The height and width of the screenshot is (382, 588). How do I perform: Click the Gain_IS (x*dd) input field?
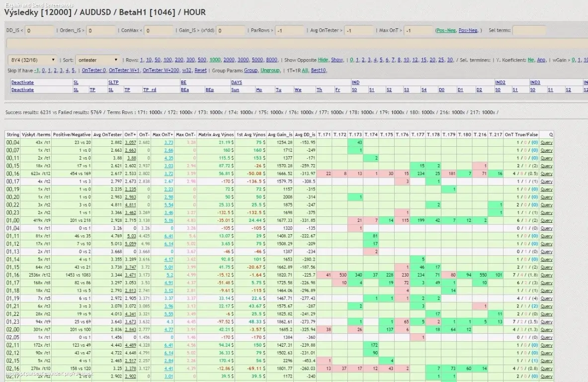(x=231, y=30)
